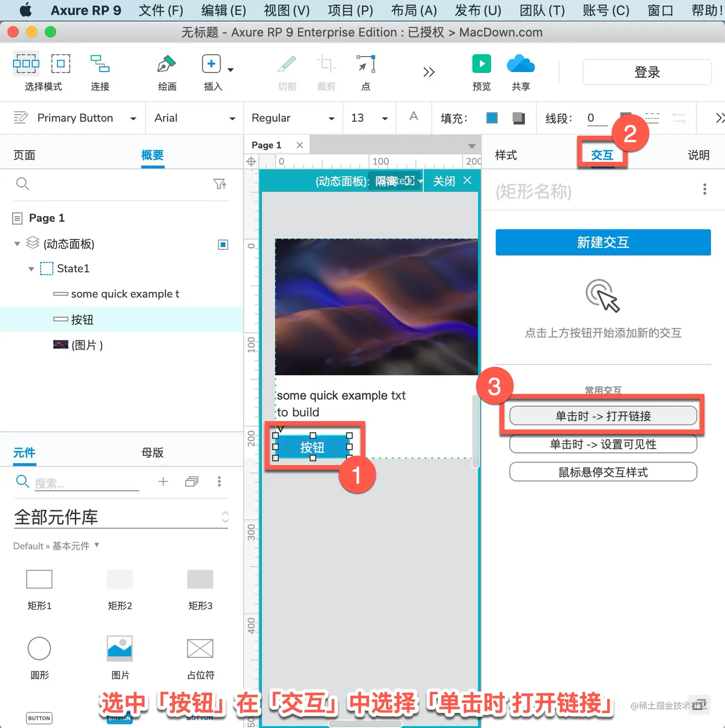Click the ruler origin crosshair icon
Screen dimensions: 725x728
pos(251,162)
